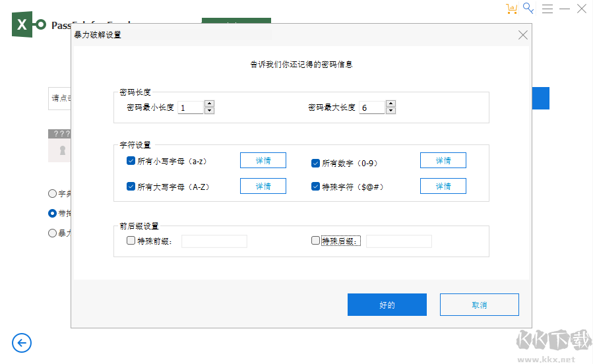Click the 密码长度 group label
593x364 pixels.
pos(135,92)
